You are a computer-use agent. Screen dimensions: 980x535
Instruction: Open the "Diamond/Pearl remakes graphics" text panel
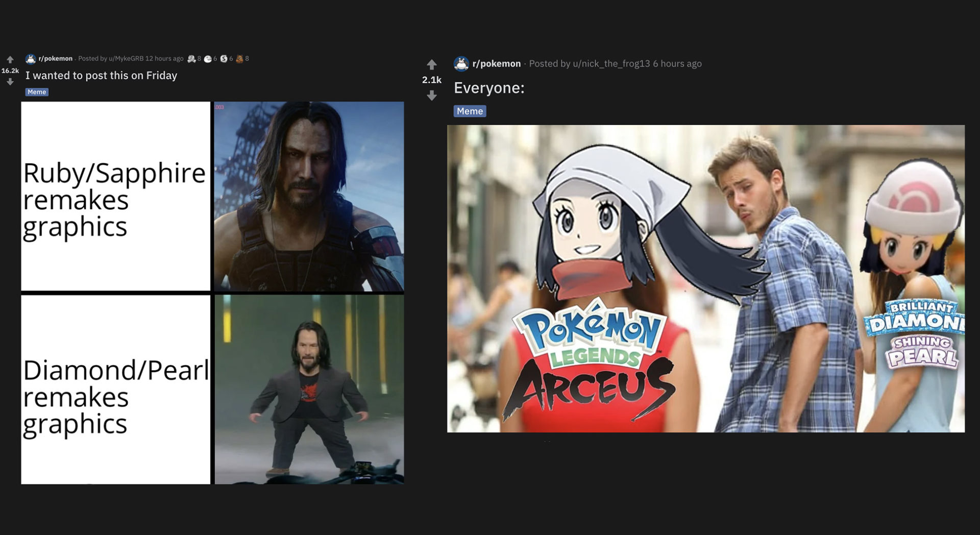click(x=116, y=390)
